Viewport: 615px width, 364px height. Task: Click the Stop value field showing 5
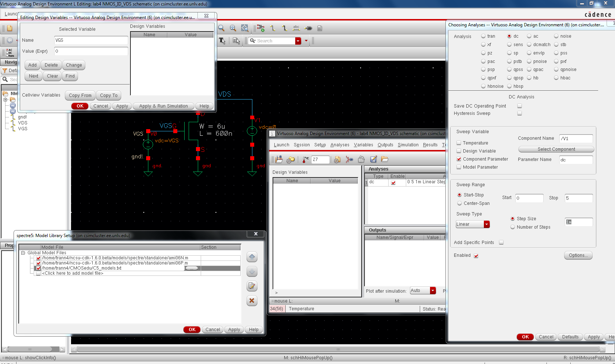tap(578, 198)
